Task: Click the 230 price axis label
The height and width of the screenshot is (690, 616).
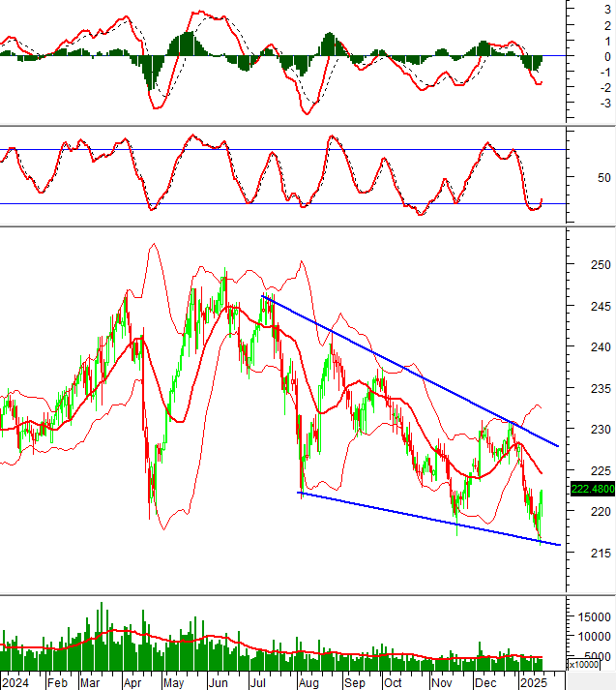Action: coord(601,429)
